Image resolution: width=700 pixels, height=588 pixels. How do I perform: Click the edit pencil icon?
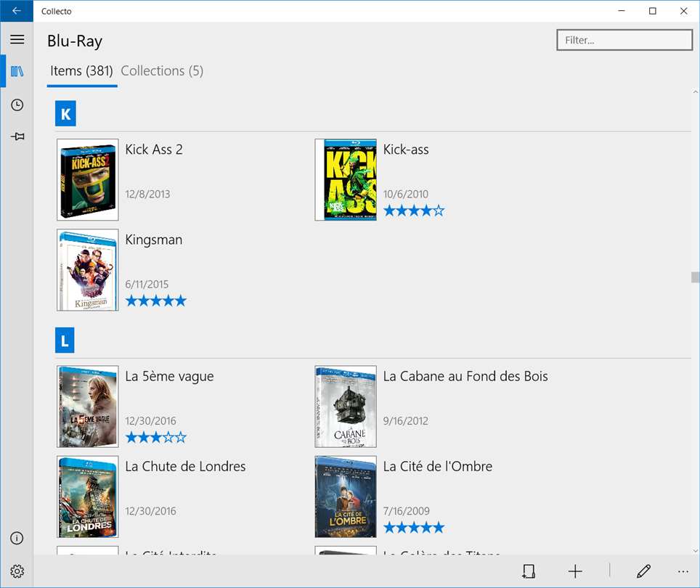coord(643,571)
